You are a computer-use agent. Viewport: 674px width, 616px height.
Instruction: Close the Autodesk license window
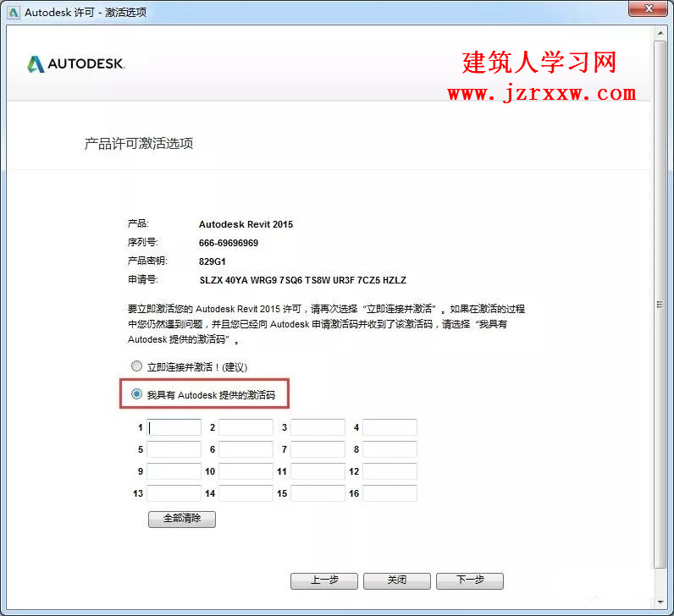pos(649,8)
